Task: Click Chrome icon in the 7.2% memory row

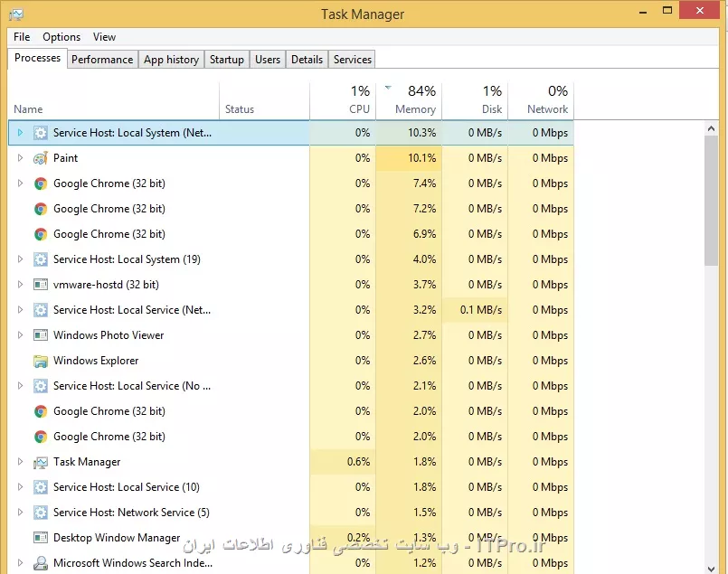Action: [x=41, y=209]
